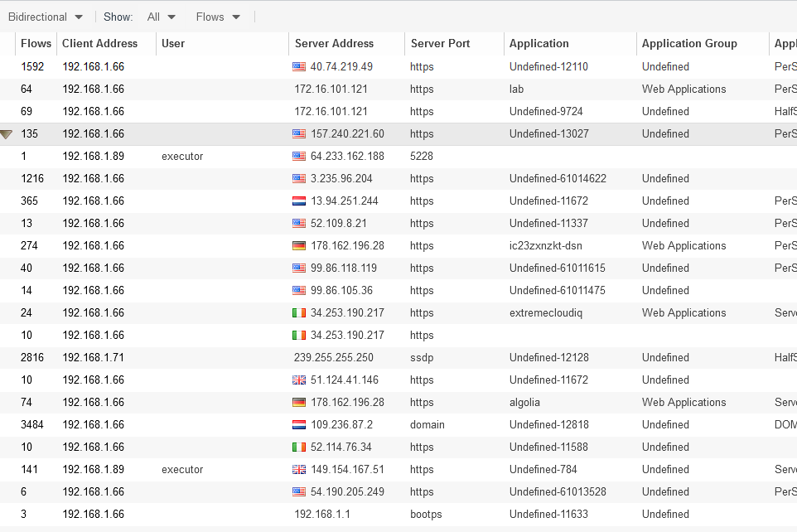This screenshot has width=797, height=532.
Task: Click the flag icon beside 109.236.87.2
Action: click(299, 425)
